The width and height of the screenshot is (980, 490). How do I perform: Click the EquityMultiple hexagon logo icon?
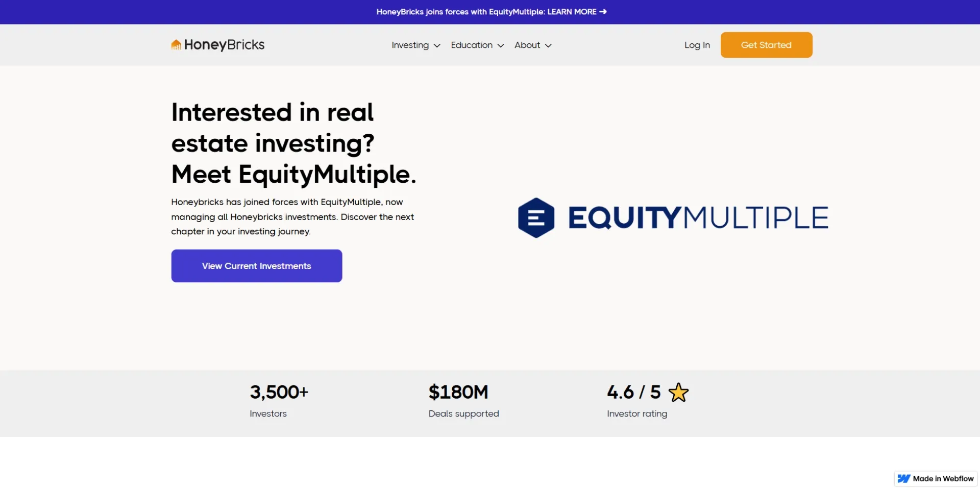[x=536, y=218]
